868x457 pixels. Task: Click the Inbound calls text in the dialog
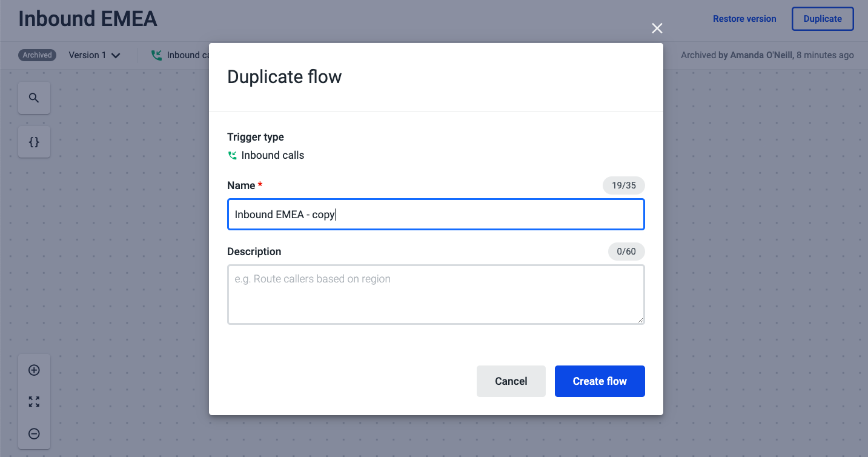273,155
